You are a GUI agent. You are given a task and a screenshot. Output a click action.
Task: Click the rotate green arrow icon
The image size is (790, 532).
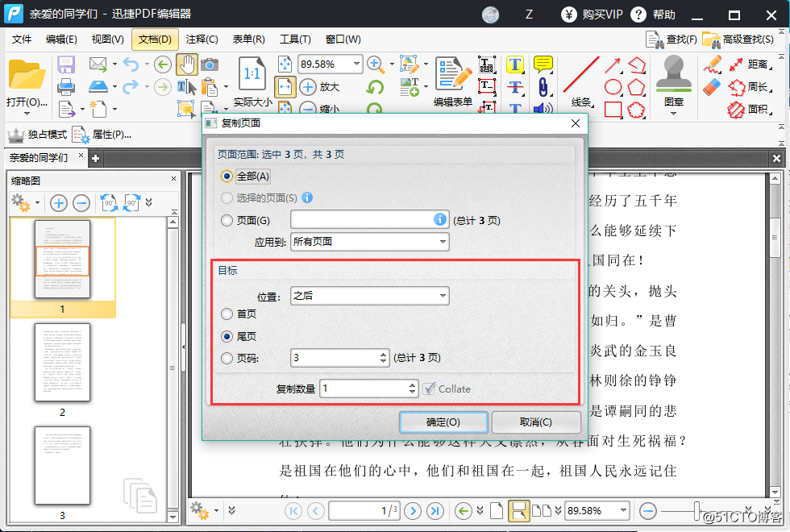(x=375, y=87)
